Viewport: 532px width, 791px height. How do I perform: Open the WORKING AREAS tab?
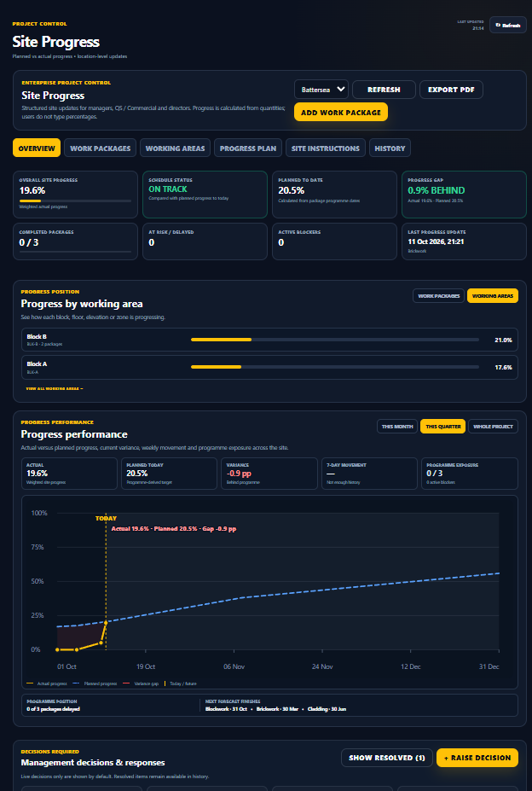pyautogui.click(x=175, y=148)
